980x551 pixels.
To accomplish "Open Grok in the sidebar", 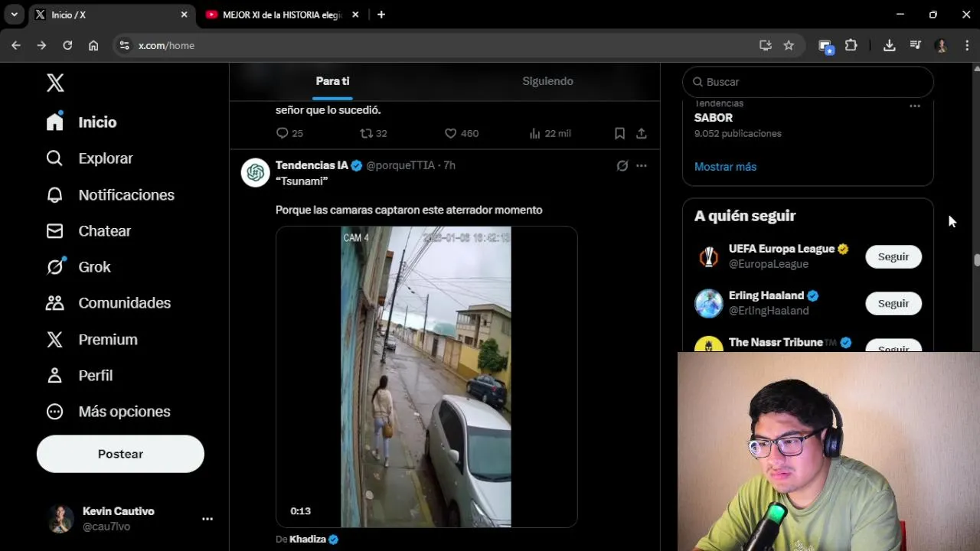I will 78,267.
